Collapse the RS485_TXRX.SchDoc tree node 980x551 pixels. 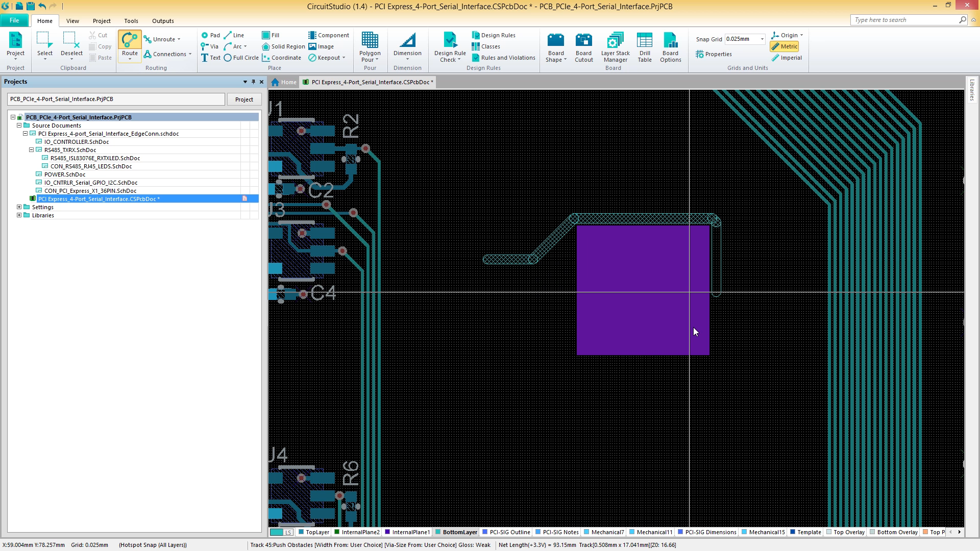(32, 150)
